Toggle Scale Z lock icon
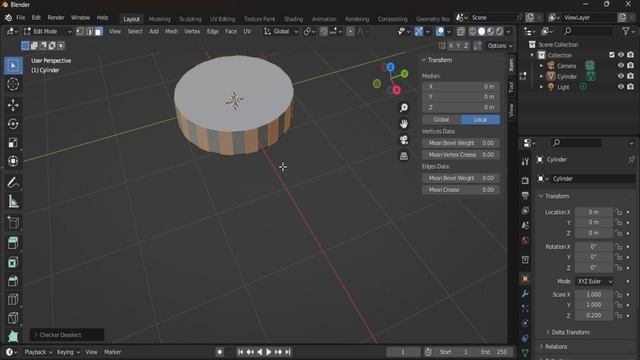 tap(619, 316)
